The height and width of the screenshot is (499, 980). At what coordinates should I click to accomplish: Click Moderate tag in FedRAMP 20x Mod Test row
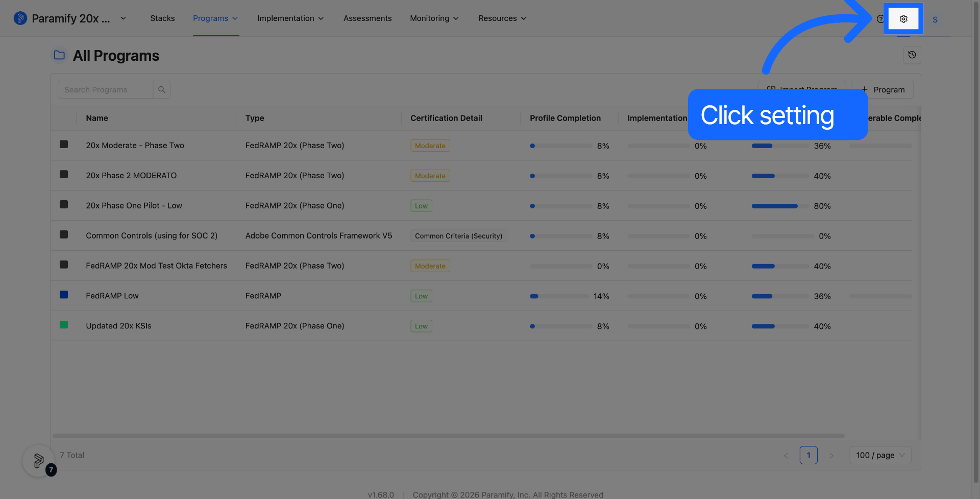pyautogui.click(x=430, y=266)
